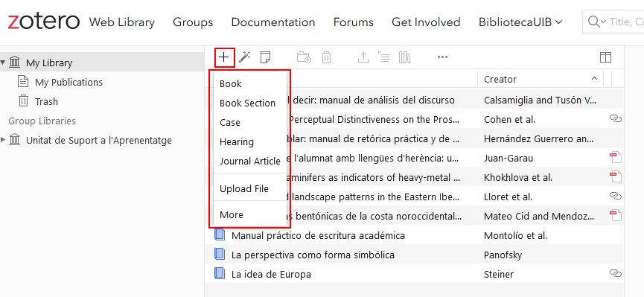Click the link icon on Steiner row
644x297 pixels.
[615, 273]
